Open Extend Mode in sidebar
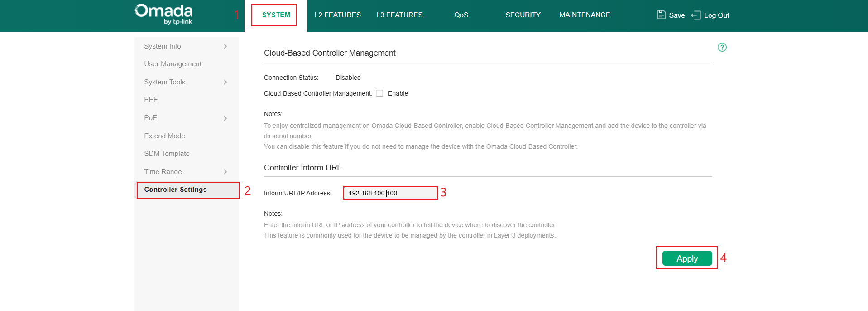 coord(164,136)
